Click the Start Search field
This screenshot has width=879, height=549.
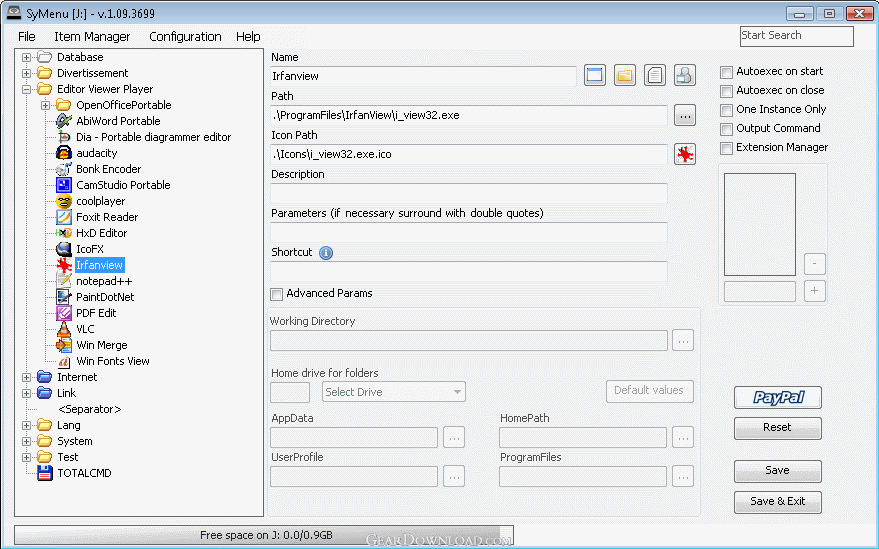click(797, 36)
